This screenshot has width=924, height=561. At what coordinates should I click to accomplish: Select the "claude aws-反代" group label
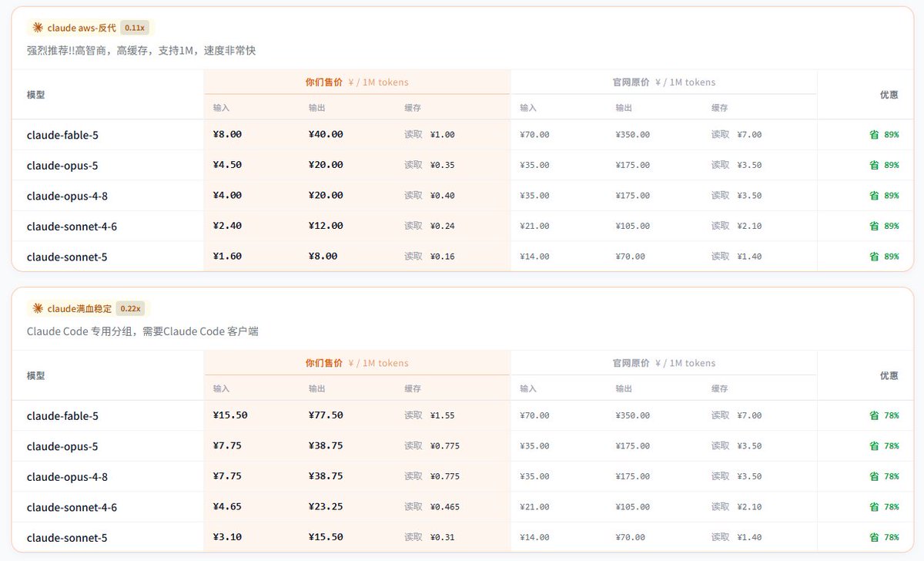[x=82, y=28]
